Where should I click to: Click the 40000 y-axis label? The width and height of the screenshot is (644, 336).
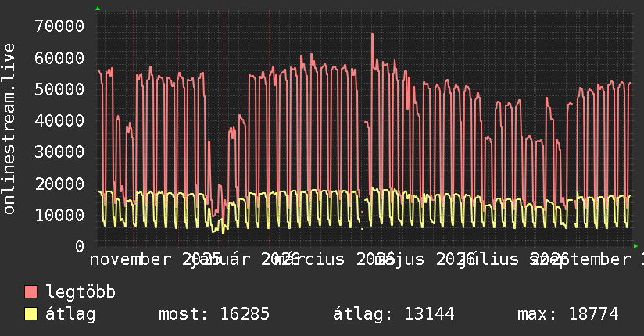[x=59, y=121]
